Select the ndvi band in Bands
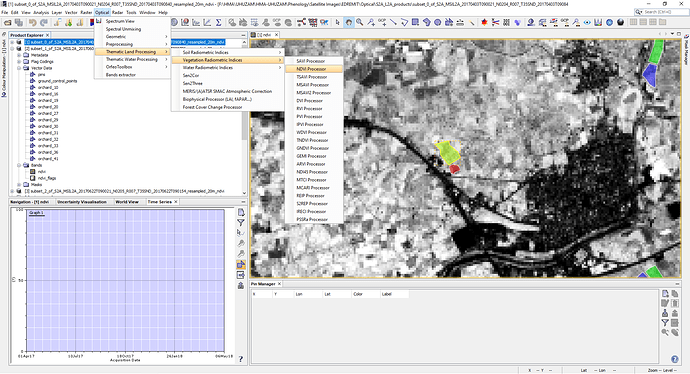The height and width of the screenshot is (374, 690). coord(41,172)
